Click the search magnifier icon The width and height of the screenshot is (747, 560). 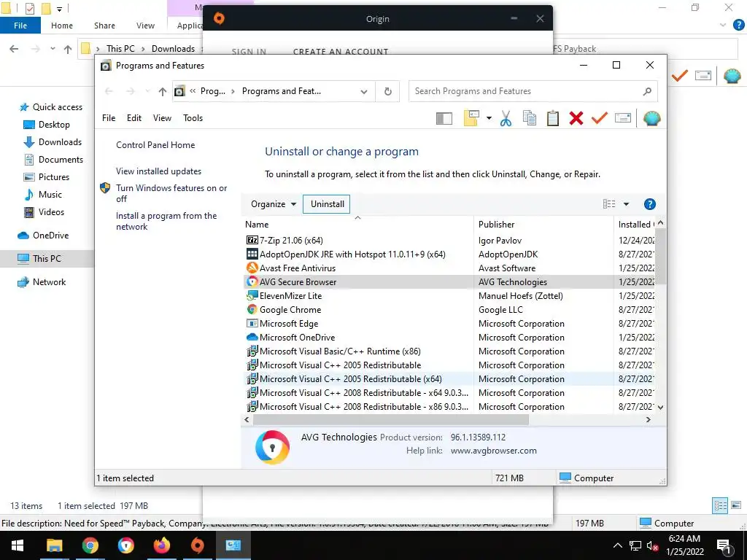647,91
